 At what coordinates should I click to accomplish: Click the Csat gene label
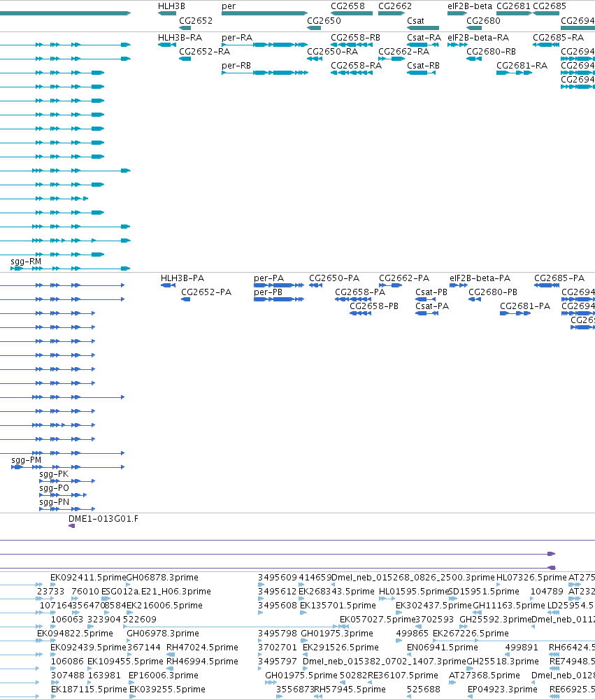coord(415,21)
